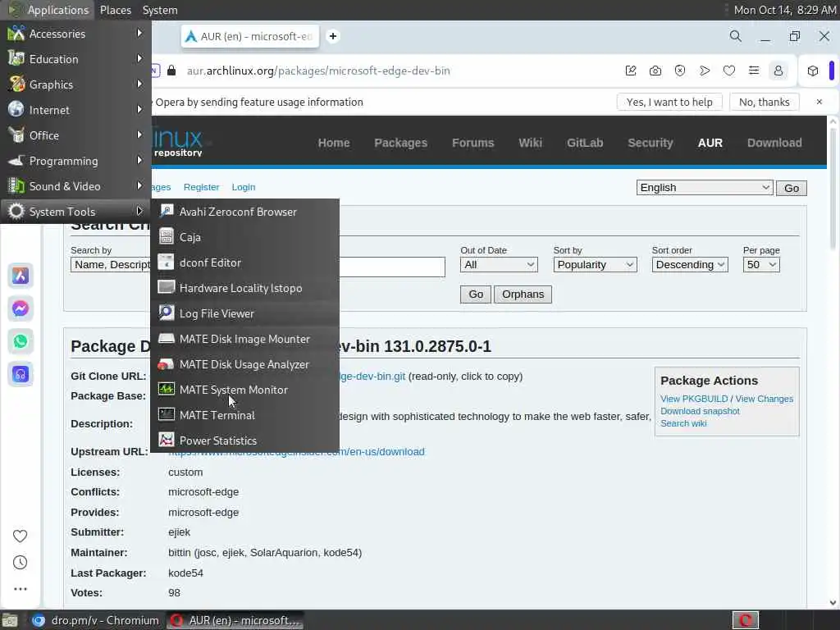840x630 pixels.
Task: Click the edit/share page icon in address bar
Action: pos(631,71)
